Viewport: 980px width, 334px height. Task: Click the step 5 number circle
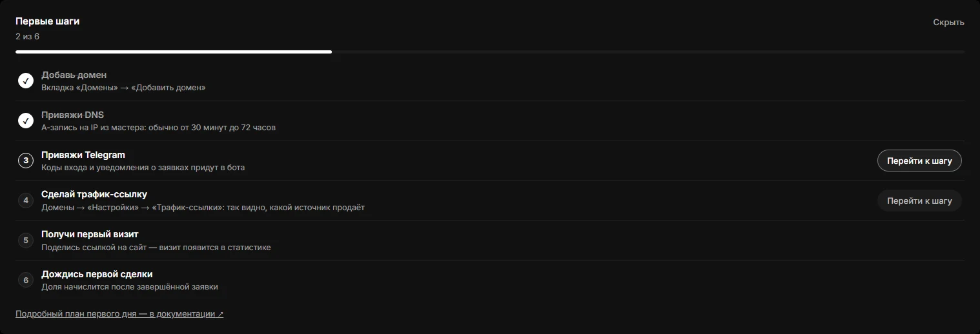coord(26,241)
